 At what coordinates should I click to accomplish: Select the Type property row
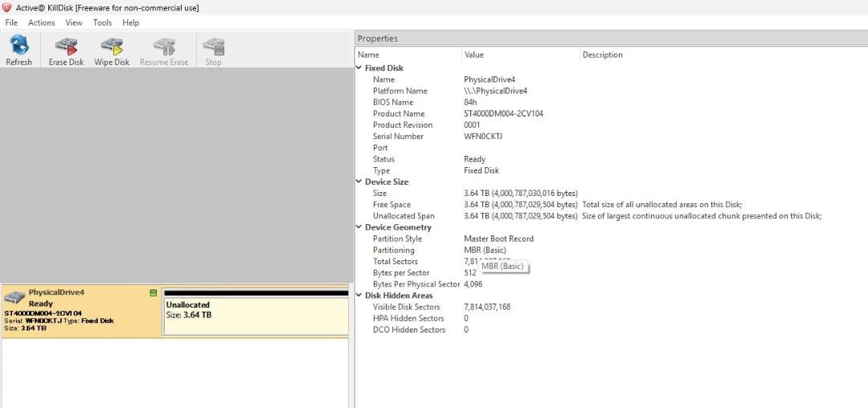(611, 170)
